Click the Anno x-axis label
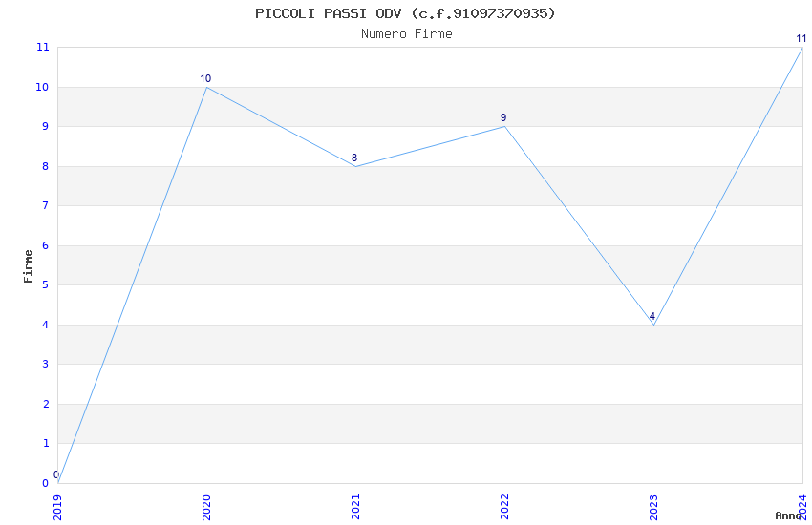 (787, 515)
